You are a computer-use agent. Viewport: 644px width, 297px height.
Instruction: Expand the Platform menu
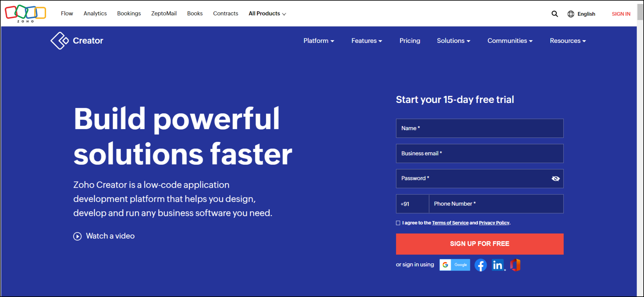coord(319,41)
